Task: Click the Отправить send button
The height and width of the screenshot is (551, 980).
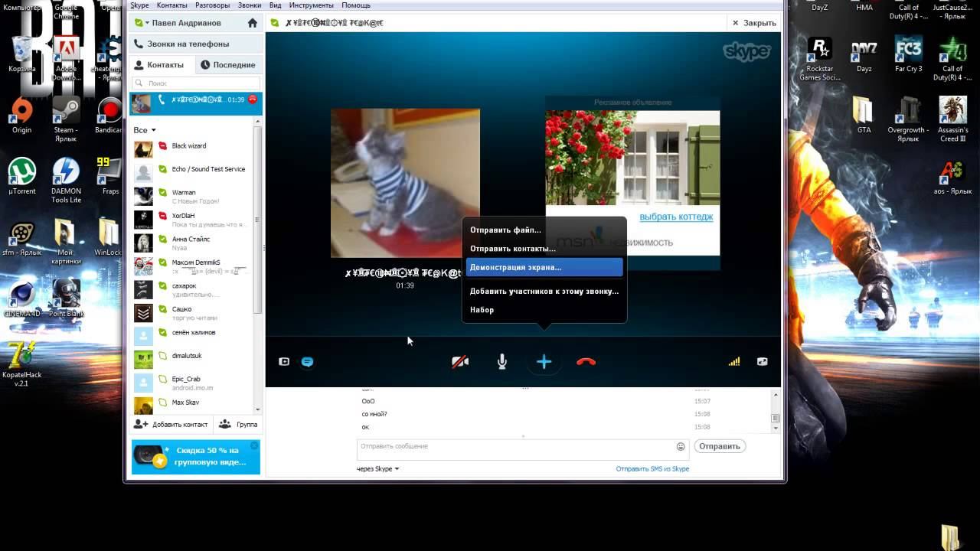Action: click(720, 446)
